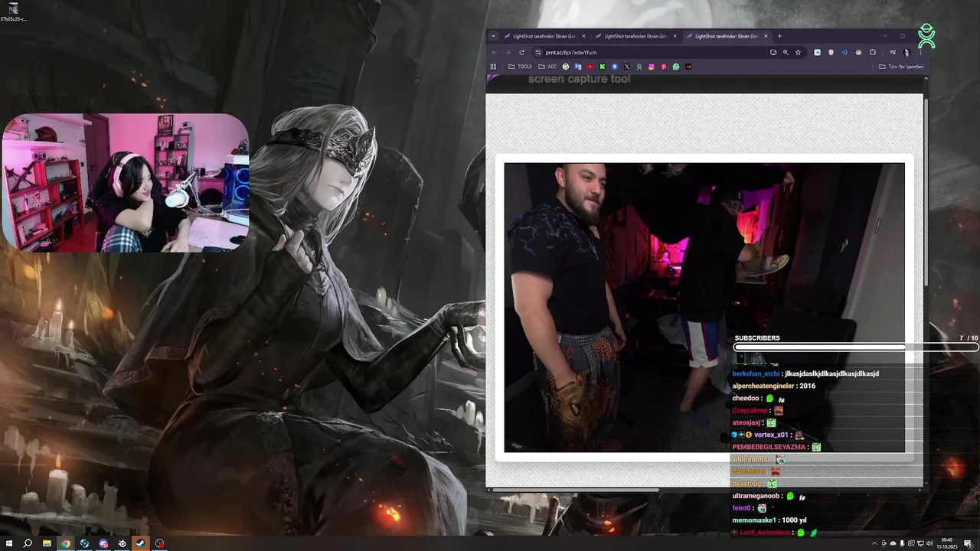Open the Chrome extensions puzzle icon
The height and width of the screenshot is (551, 980).
pos(872,52)
